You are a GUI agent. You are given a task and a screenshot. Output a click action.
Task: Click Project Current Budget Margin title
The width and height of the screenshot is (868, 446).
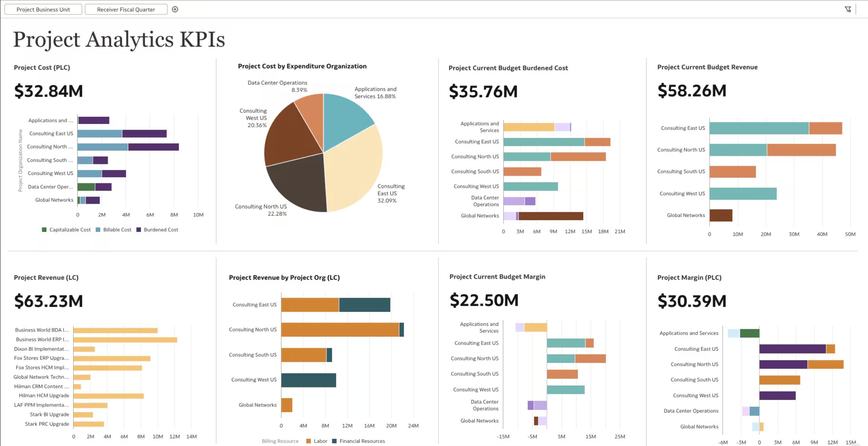click(x=497, y=277)
